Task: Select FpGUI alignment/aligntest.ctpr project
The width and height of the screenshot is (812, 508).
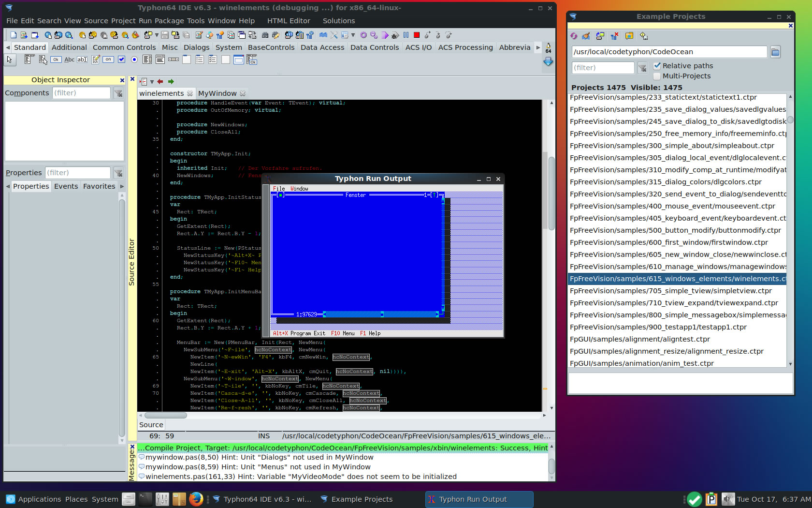Action: tap(677, 339)
